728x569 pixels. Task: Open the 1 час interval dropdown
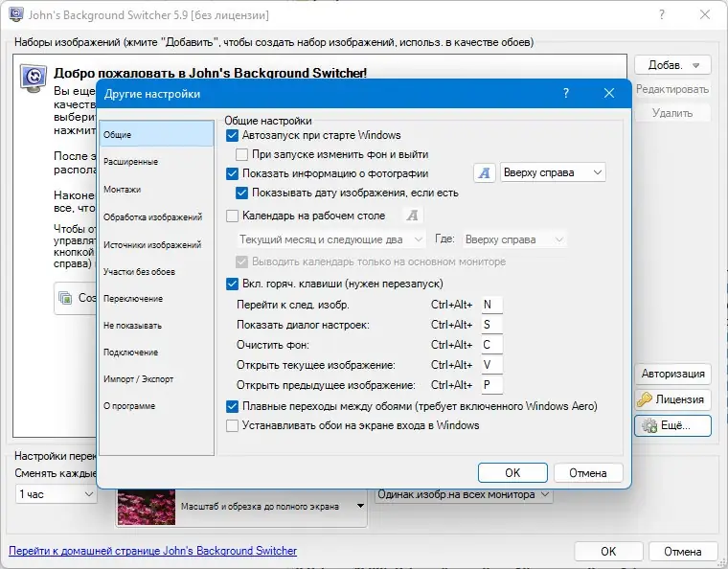[57, 494]
